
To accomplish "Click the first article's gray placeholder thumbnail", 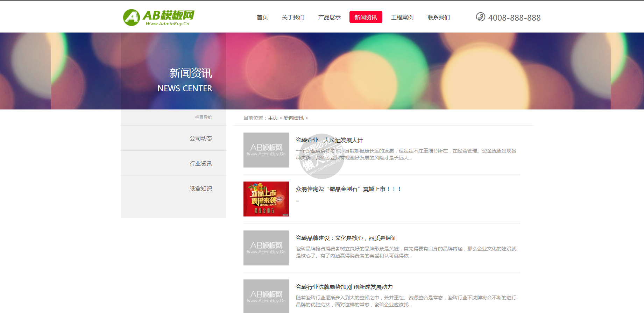I will pos(266,150).
